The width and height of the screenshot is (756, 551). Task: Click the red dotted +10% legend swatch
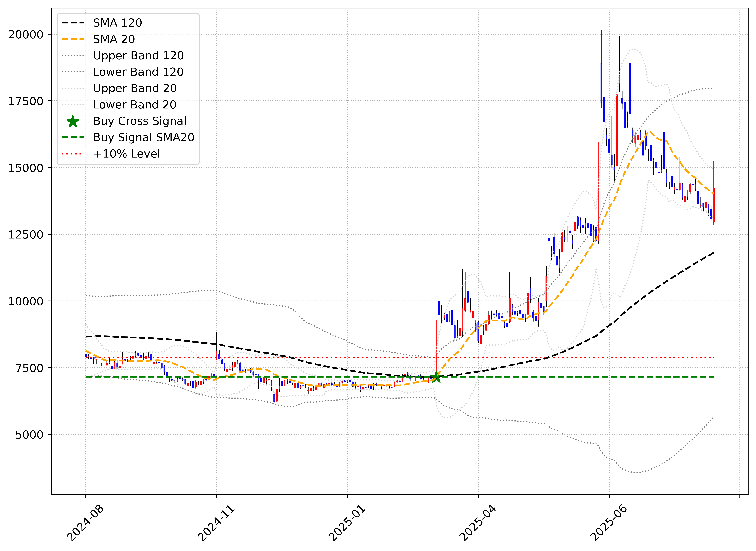[x=73, y=153]
